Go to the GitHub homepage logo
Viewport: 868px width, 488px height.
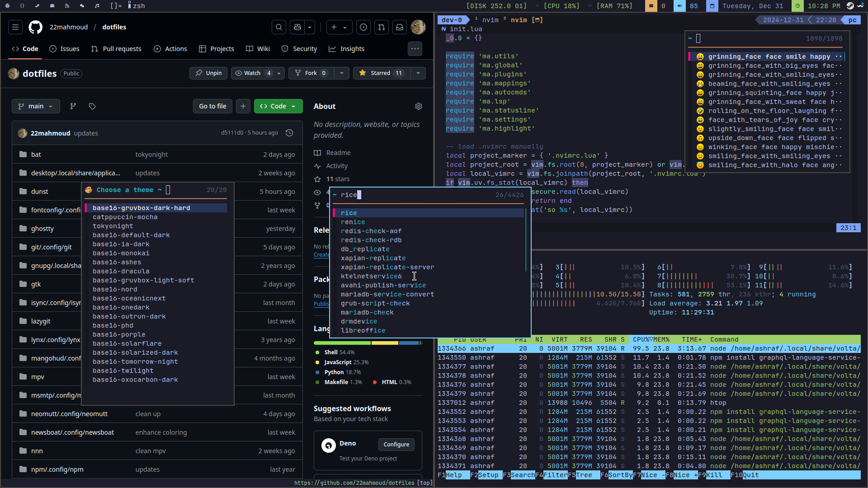36,27
